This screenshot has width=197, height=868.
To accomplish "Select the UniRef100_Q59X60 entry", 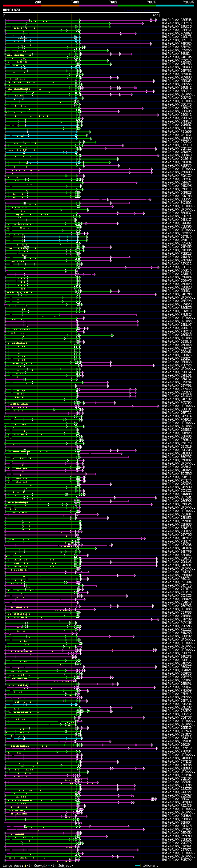I will (x=177, y=50).
